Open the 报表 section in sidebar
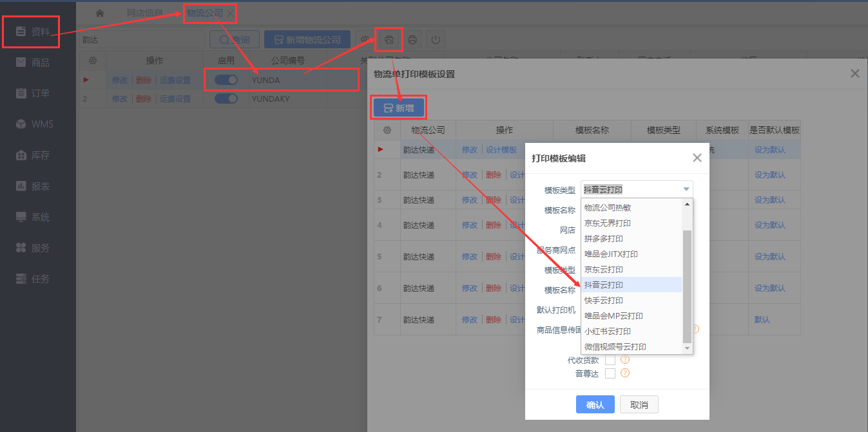 (x=34, y=186)
